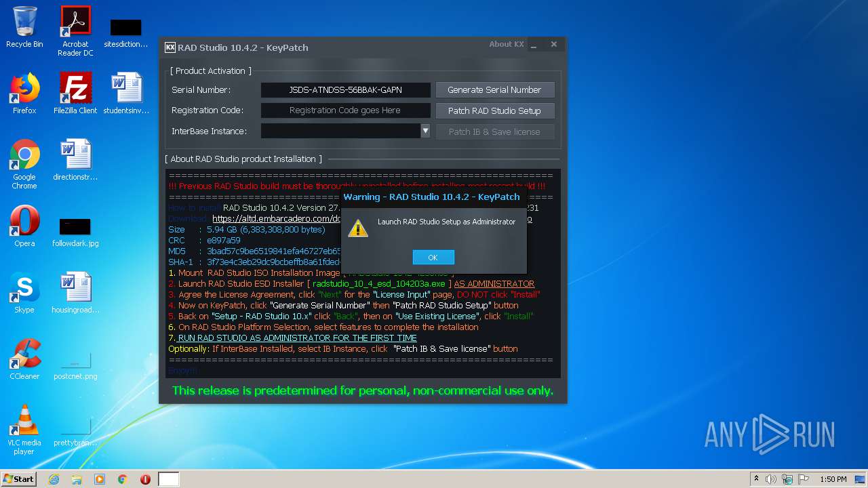Viewport: 868px width, 488px height.
Task: Select the prettybran desktop file
Action: coord(75,432)
